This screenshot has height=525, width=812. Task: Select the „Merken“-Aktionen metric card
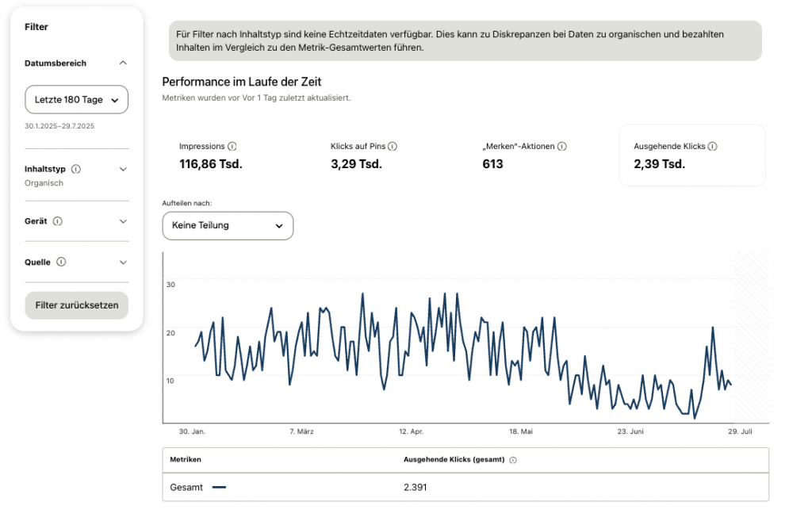tap(538, 155)
